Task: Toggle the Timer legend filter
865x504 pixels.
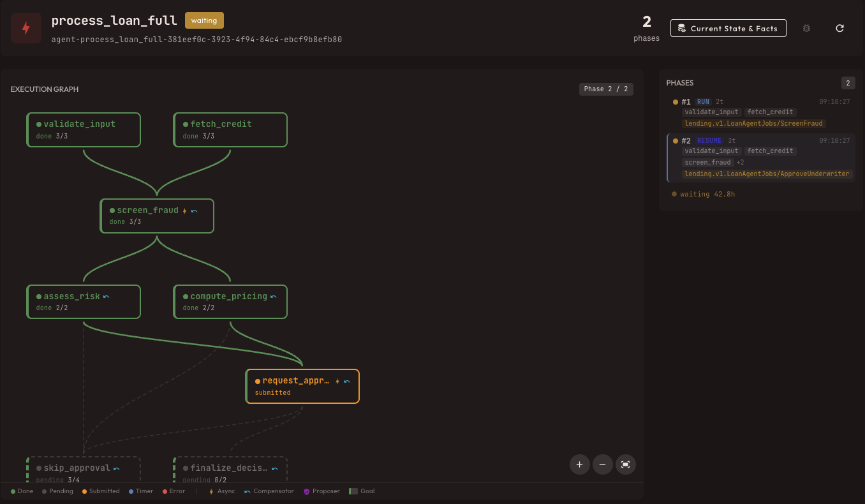Action: point(140,491)
